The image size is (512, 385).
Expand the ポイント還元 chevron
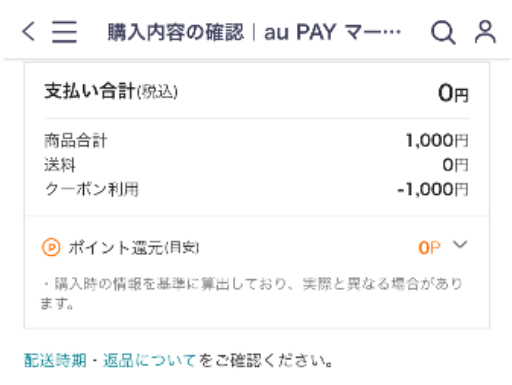[x=460, y=245]
